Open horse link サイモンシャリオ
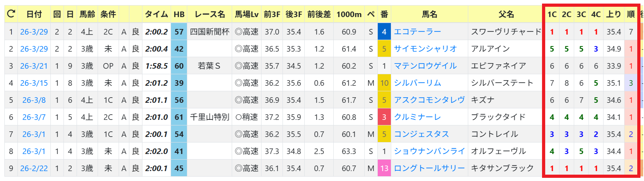The width and height of the screenshot is (644, 181). point(425,49)
